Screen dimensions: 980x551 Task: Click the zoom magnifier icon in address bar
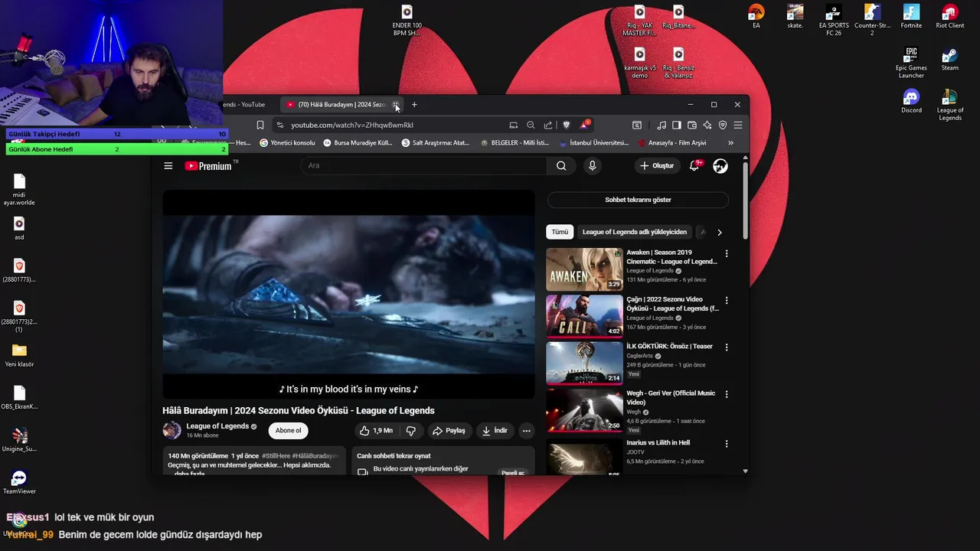[531, 125]
